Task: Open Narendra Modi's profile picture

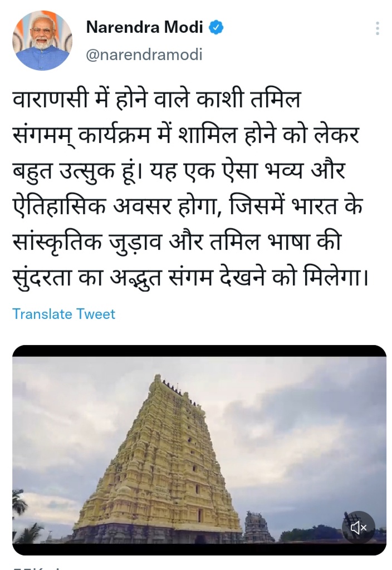Action: coord(42,41)
